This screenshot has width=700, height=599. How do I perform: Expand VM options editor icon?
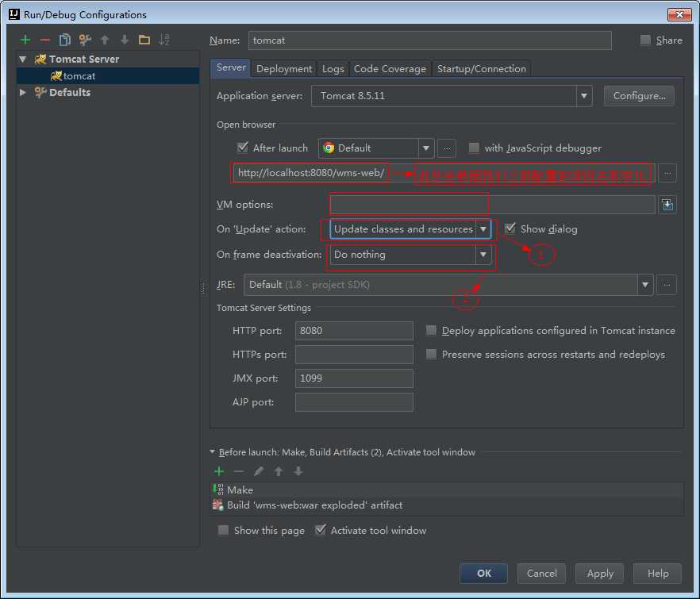coord(667,205)
